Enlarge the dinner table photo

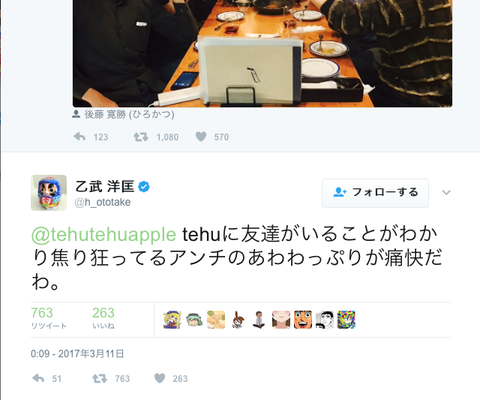coord(262,53)
